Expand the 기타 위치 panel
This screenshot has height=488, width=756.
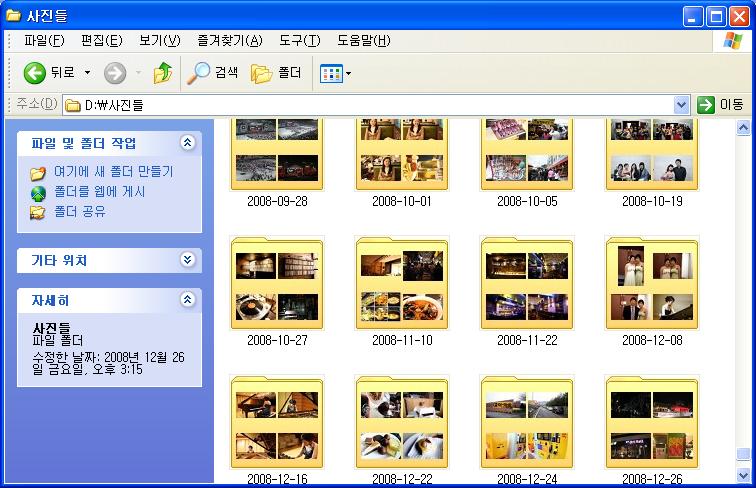187,260
